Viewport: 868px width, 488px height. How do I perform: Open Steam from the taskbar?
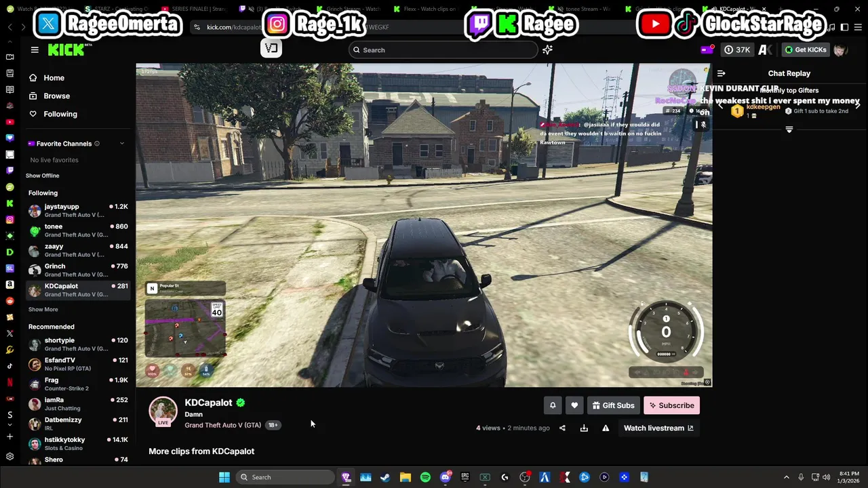(x=385, y=477)
